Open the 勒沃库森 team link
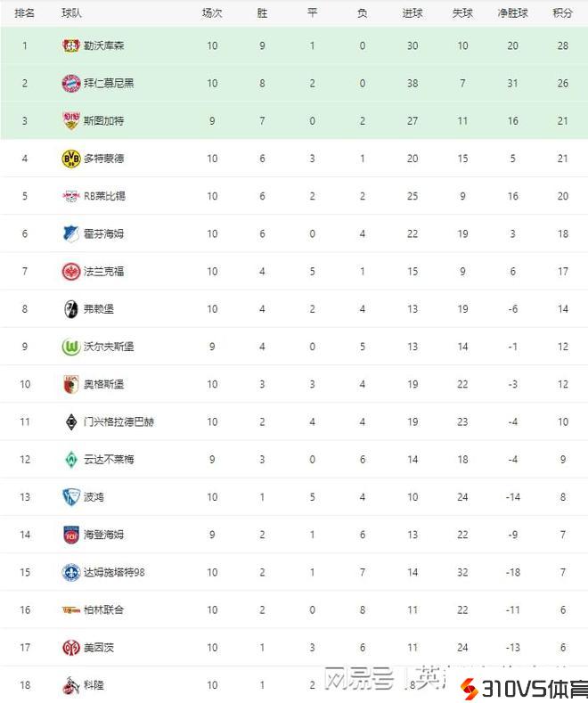This screenshot has width=588, height=703. [104, 45]
